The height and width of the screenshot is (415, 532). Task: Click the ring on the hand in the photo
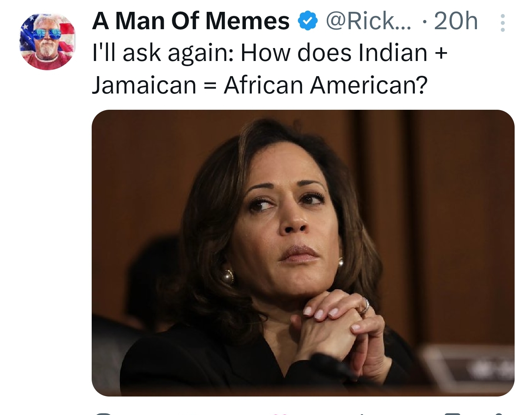[x=365, y=306]
